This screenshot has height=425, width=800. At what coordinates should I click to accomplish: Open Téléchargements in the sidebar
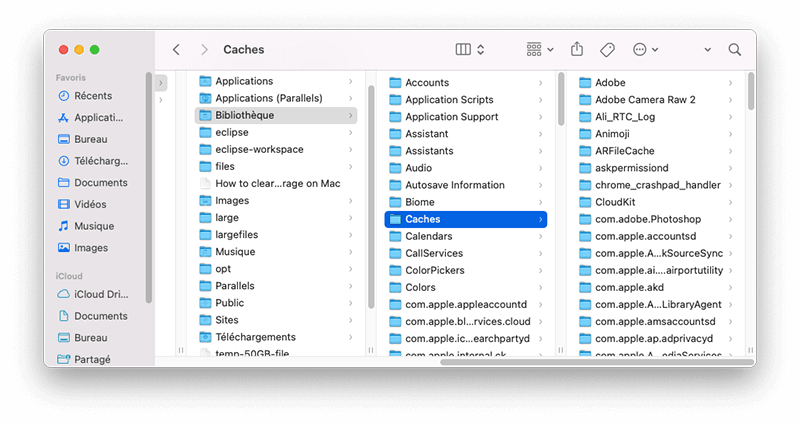coord(93,161)
